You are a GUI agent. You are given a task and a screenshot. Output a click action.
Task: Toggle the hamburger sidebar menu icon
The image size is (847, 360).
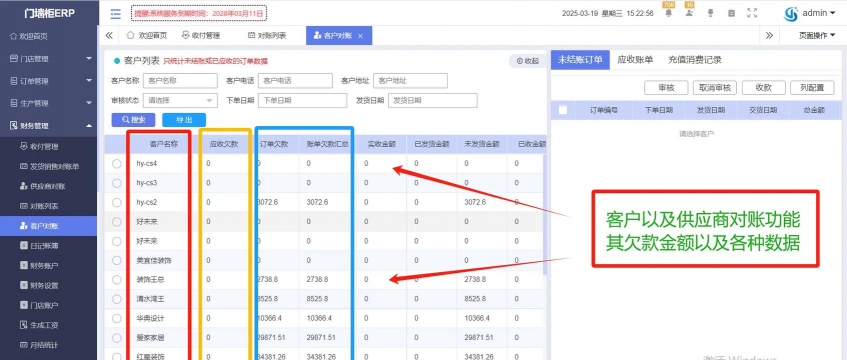coord(115,14)
